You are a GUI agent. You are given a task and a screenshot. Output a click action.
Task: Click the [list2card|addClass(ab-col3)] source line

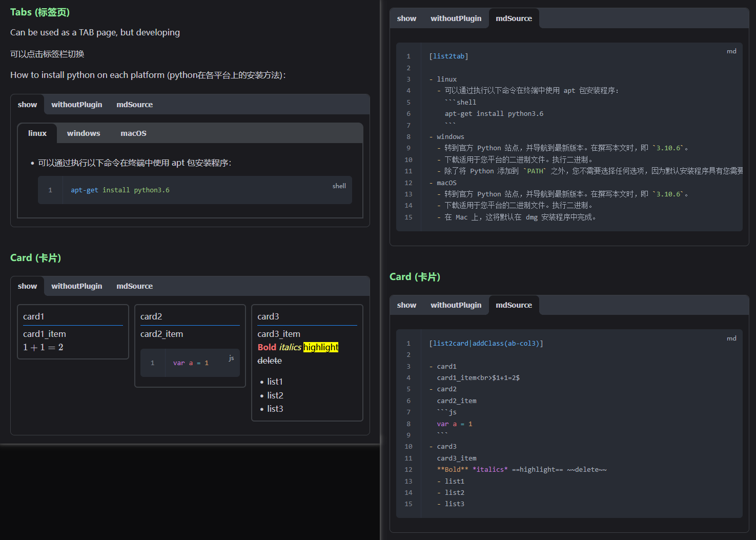(486, 344)
